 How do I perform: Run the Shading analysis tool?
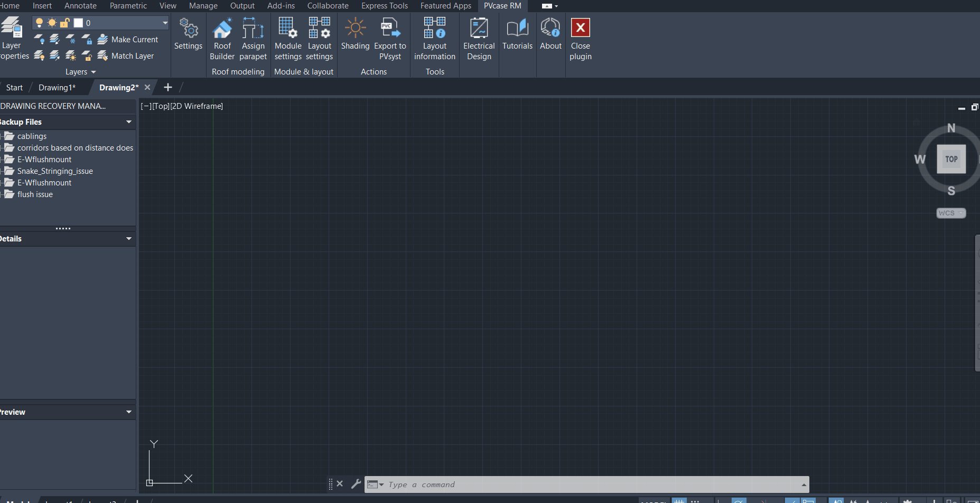[x=355, y=34]
